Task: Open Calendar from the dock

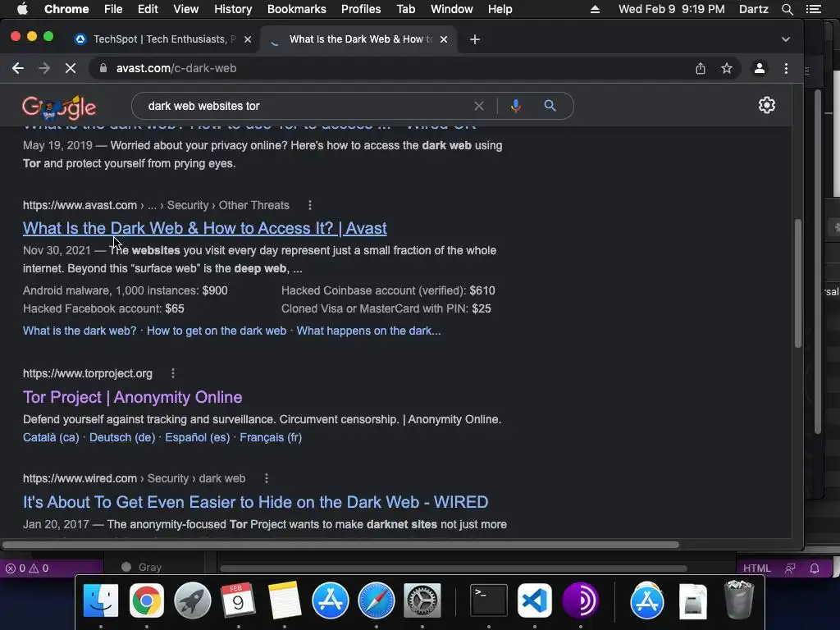Action: tap(238, 600)
